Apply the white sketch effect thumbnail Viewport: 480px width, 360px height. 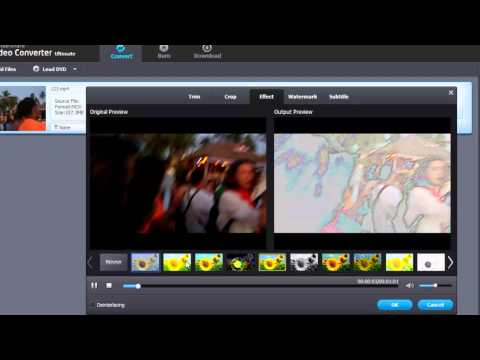tap(431, 262)
